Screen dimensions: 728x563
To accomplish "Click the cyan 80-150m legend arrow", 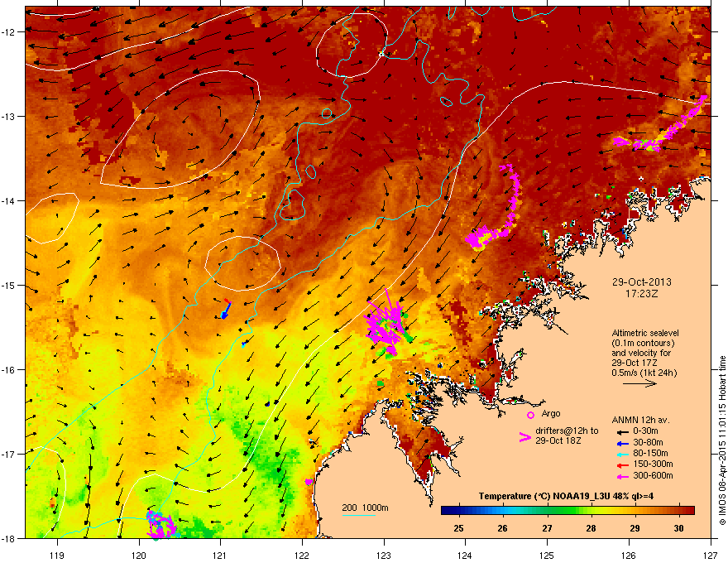I will [x=622, y=454].
